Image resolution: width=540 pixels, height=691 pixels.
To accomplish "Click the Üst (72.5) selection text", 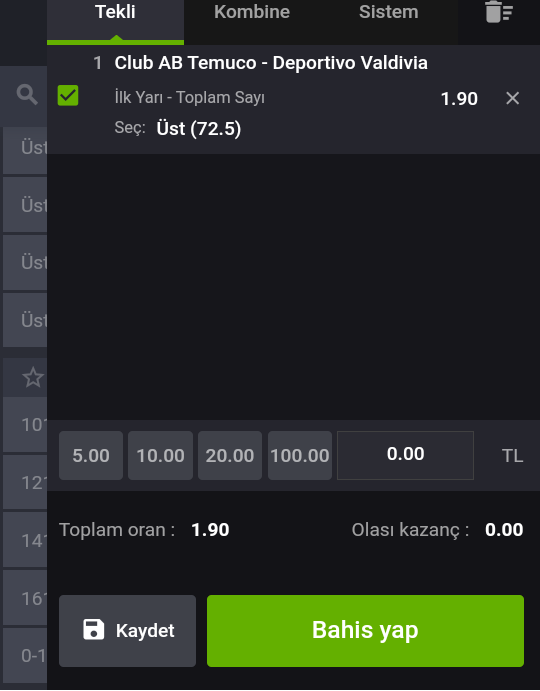I will (x=199, y=129).
